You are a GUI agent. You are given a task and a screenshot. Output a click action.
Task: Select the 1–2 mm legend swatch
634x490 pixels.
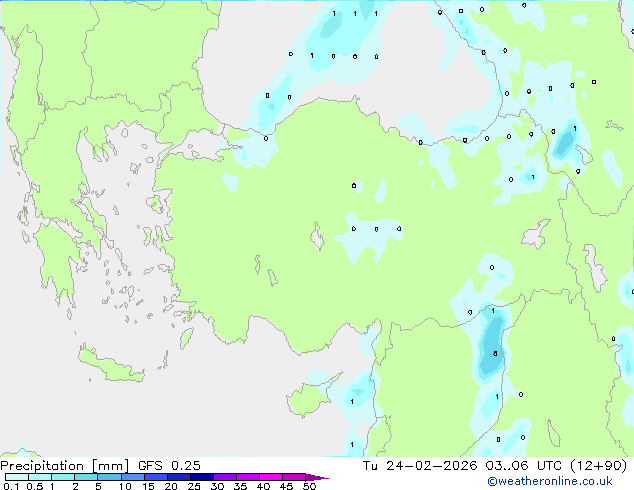(63, 477)
